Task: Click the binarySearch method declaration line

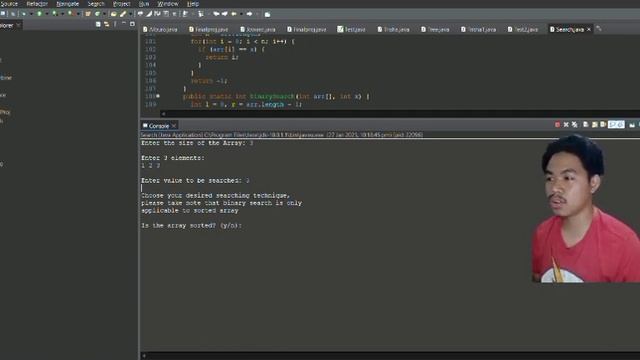Action: click(x=276, y=96)
